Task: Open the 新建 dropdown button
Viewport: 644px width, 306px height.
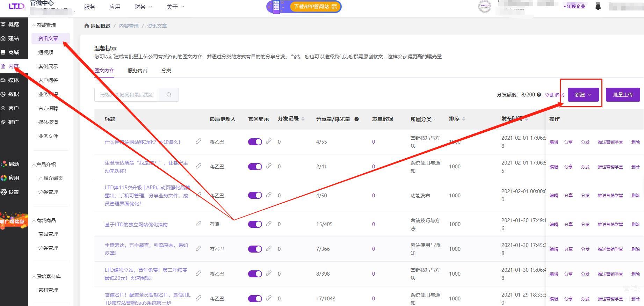Action: pos(583,95)
